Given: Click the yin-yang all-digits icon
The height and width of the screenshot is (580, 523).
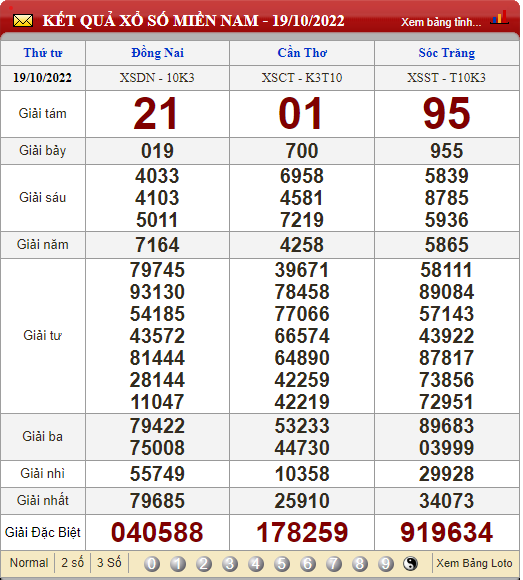Looking at the screenshot, I should [410, 564].
